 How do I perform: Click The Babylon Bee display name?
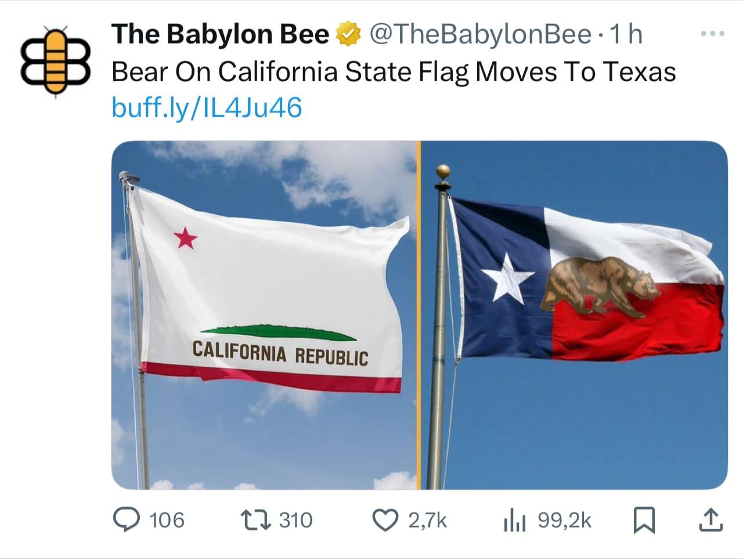tap(221, 34)
